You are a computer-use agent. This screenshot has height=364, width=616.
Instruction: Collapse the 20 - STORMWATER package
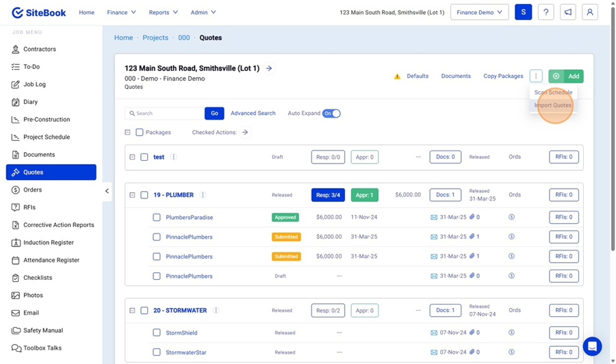[132, 311]
